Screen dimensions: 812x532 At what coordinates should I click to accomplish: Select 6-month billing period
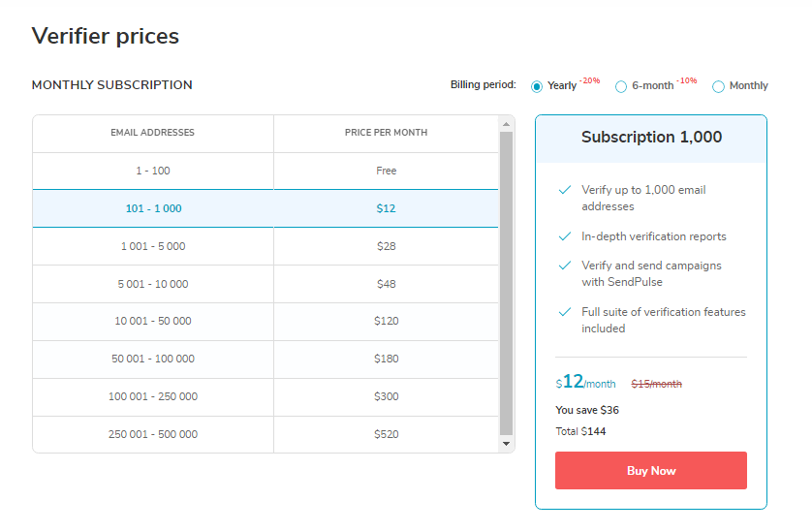[621, 86]
